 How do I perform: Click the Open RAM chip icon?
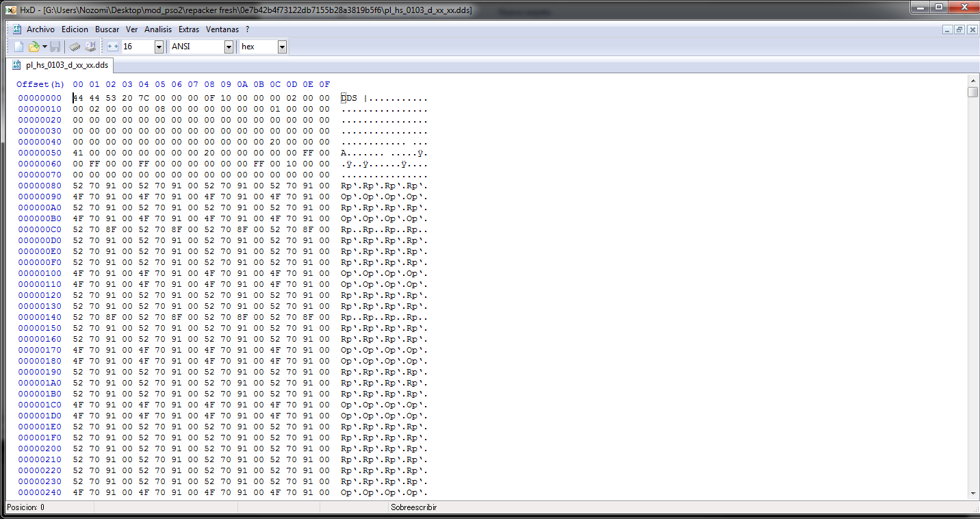(x=75, y=47)
